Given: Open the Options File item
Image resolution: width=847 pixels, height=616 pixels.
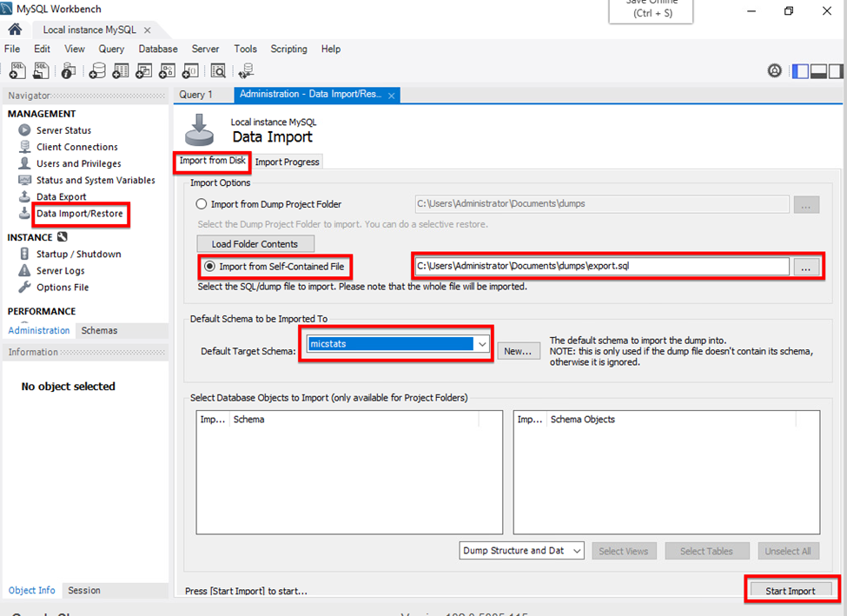Looking at the screenshot, I should click(63, 287).
